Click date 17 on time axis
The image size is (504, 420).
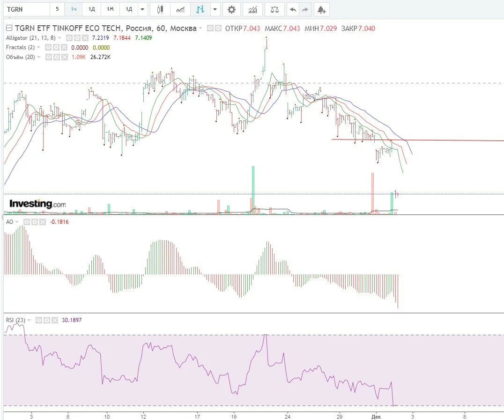pos(197,417)
